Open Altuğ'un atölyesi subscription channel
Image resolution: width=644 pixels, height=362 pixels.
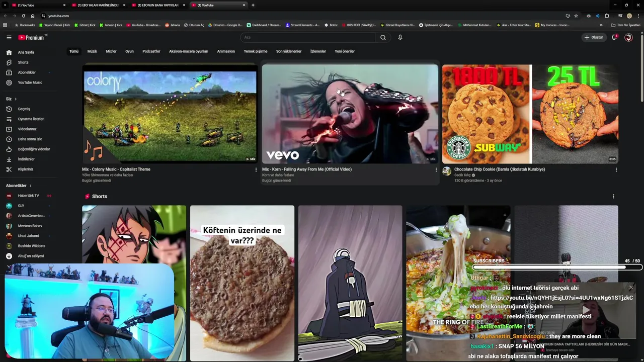coord(31,256)
